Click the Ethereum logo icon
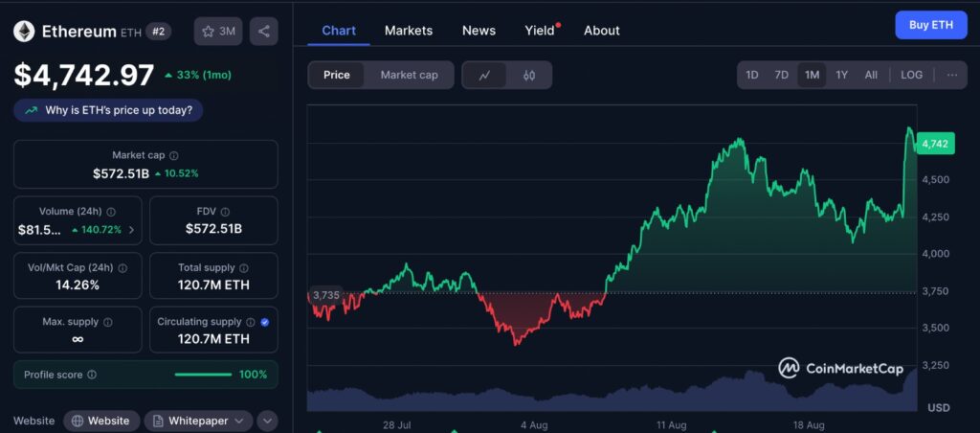The width and height of the screenshot is (980, 433). tap(24, 32)
